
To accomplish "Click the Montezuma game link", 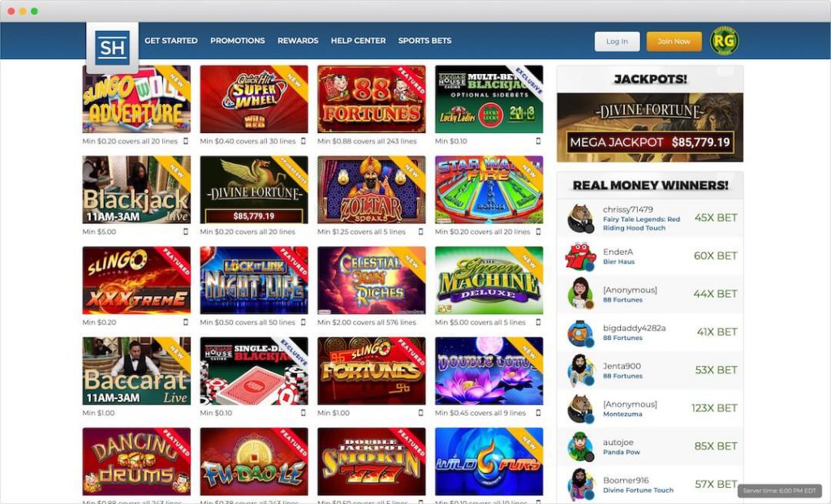I will pyautogui.click(x=622, y=414).
